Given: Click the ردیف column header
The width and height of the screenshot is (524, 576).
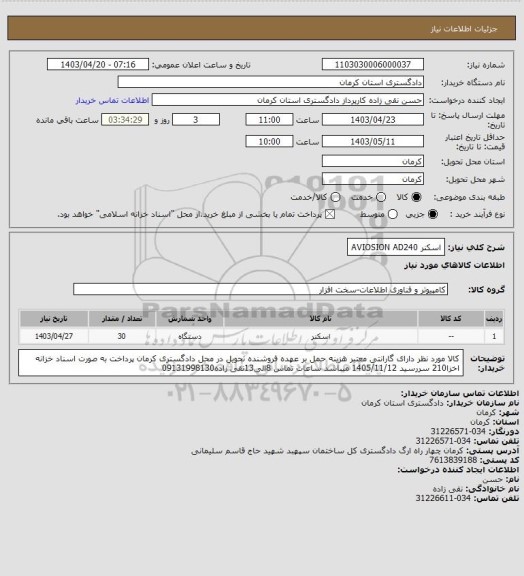Looking at the screenshot, I should (494, 319).
